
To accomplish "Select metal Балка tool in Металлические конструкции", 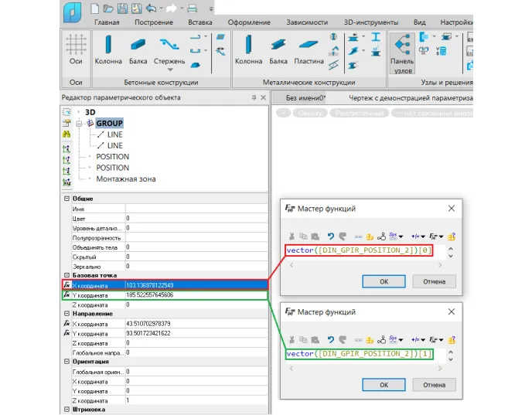I will [278, 49].
